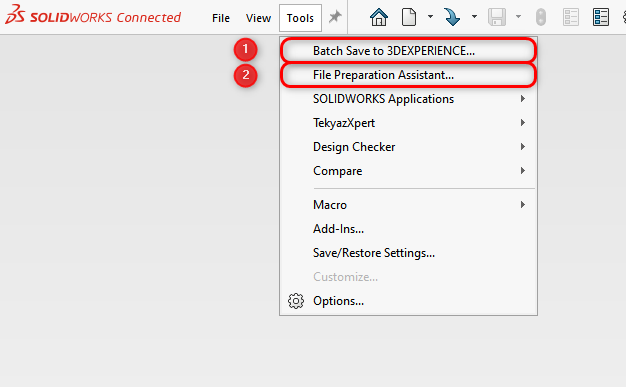The width and height of the screenshot is (626, 387).
Task: Create a new document with the New icon
Action: (x=409, y=17)
